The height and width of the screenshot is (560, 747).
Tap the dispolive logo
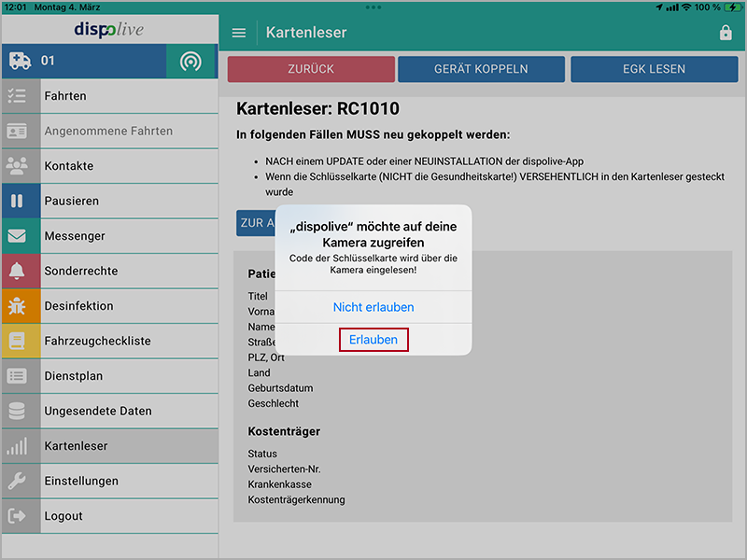pyautogui.click(x=109, y=30)
